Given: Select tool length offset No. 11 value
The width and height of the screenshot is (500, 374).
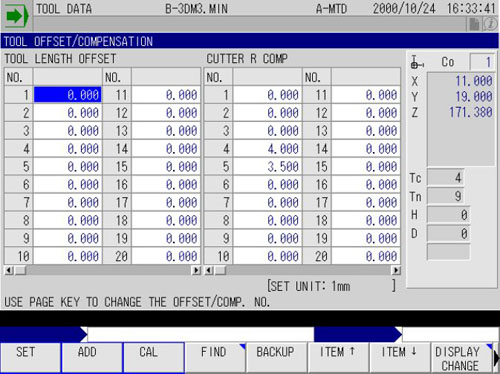Looking at the screenshot, I should (x=166, y=95).
